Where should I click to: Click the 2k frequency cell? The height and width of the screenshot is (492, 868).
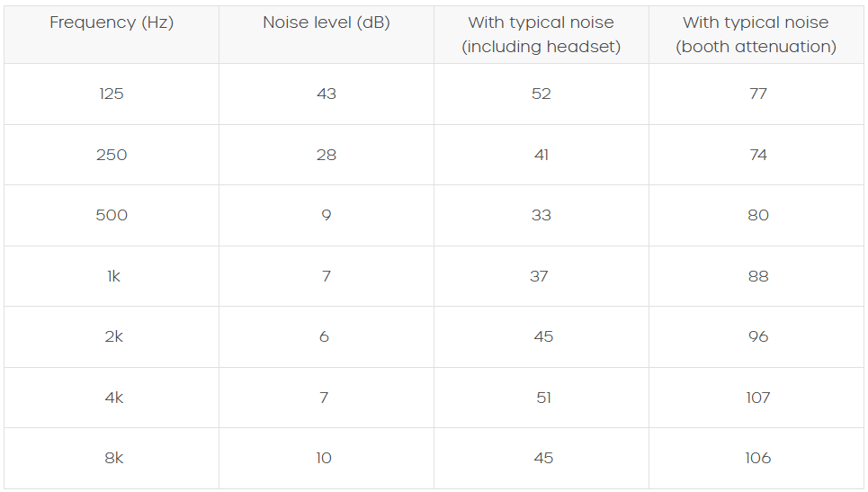[113, 336]
